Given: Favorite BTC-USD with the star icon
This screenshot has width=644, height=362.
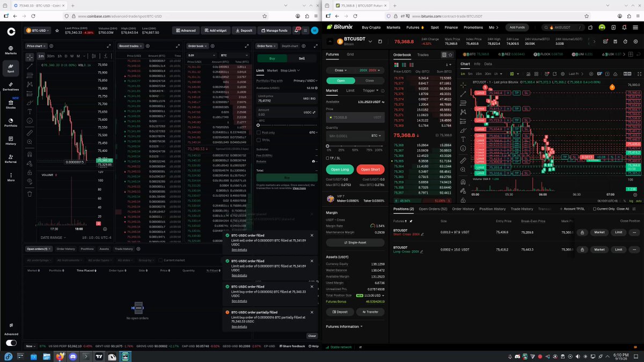Looking at the screenshot, I should click(57, 31).
